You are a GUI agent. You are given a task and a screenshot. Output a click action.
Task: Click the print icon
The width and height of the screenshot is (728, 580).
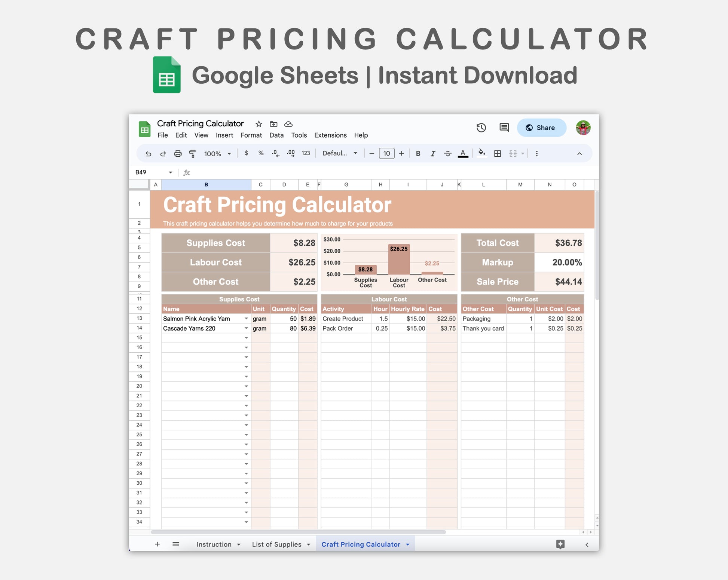[x=178, y=154]
